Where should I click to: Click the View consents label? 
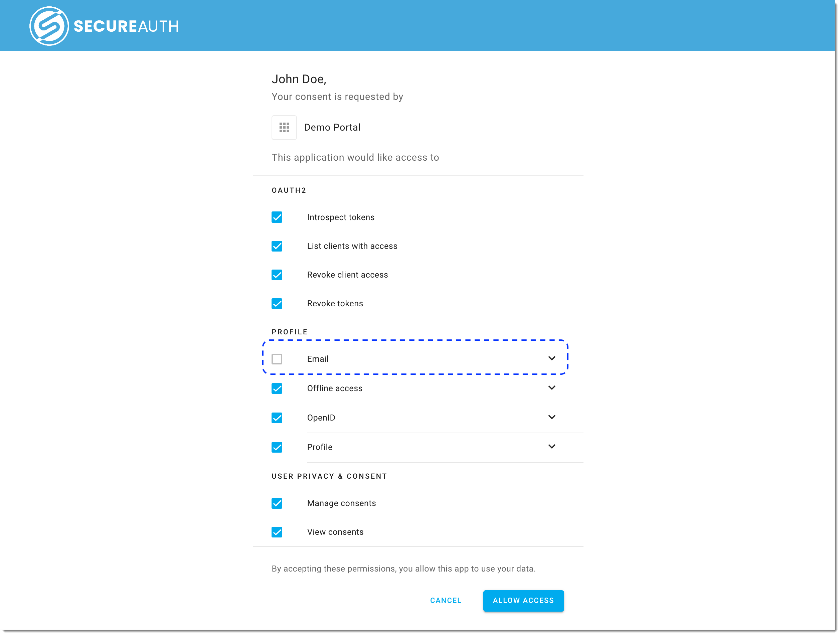click(335, 532)
